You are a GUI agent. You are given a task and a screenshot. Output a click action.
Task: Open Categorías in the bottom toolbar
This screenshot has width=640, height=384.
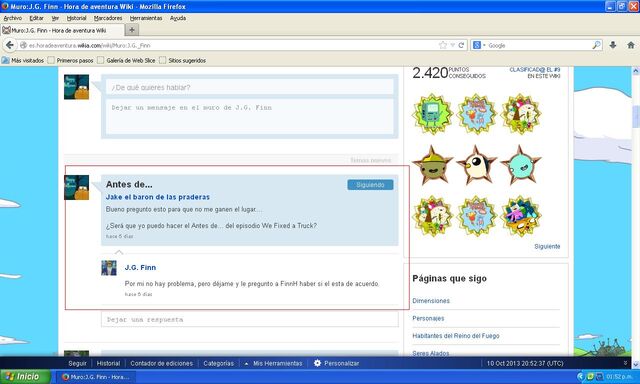pos(218,363)
